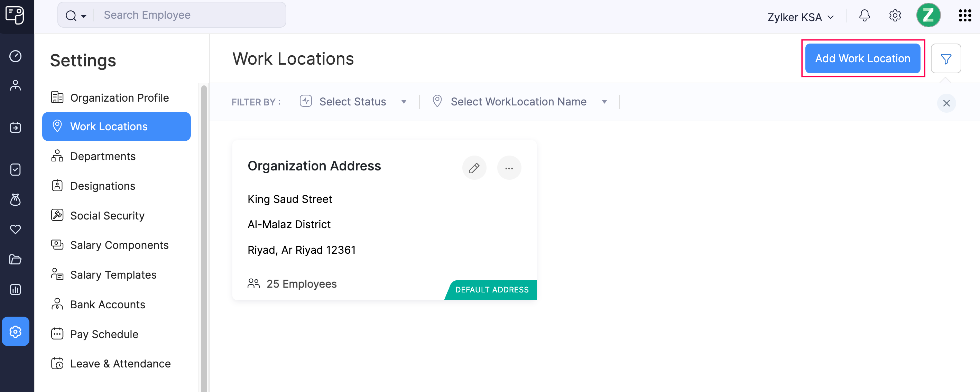
Task: Open the more options ellipsis on the address card
Action: coord(509,167)
